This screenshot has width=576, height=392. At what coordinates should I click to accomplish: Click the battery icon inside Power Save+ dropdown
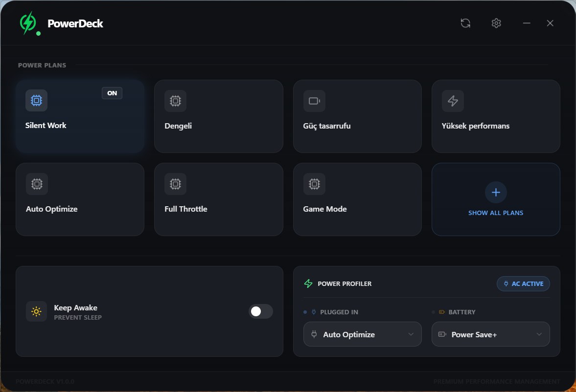pyautogui.click(x=442, y=334)
